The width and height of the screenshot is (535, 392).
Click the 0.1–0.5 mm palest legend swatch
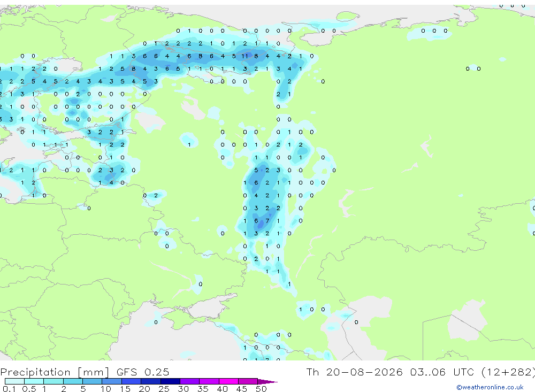14,381
